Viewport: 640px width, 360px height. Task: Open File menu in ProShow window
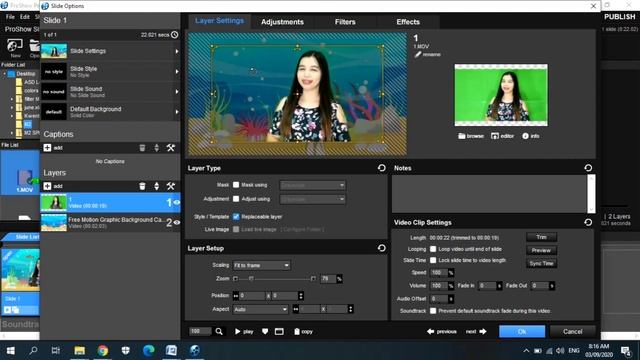click(10, 17)
